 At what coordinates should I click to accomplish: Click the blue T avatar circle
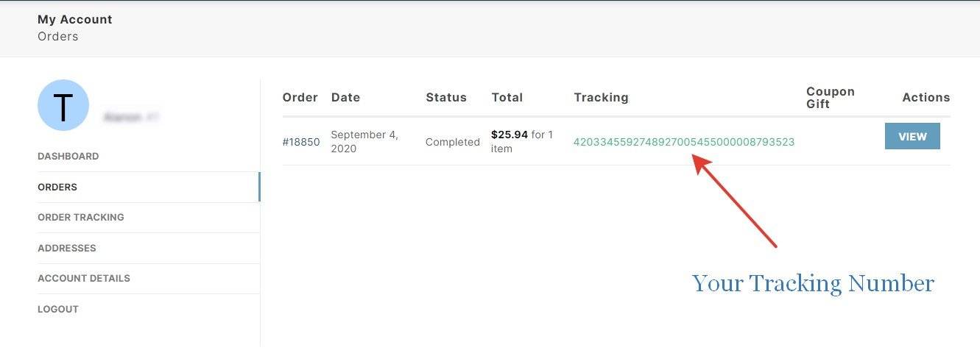63,105
